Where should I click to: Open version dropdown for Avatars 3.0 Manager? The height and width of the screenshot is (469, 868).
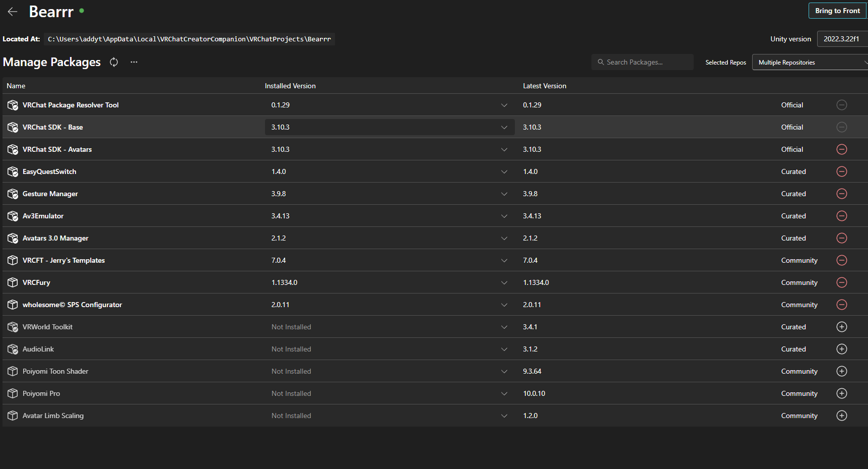coord(390,238)
